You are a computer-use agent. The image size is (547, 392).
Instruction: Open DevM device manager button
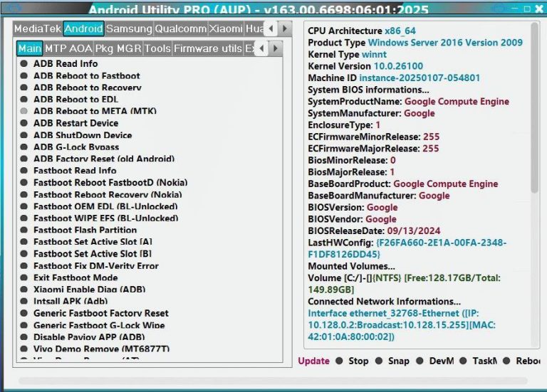coord(442,361)
